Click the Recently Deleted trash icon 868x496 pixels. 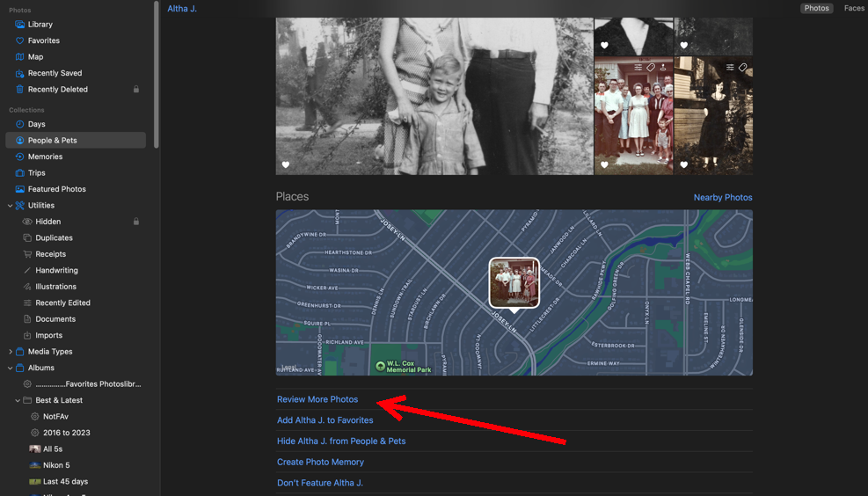pyautogui.click(x=20, y=89)
